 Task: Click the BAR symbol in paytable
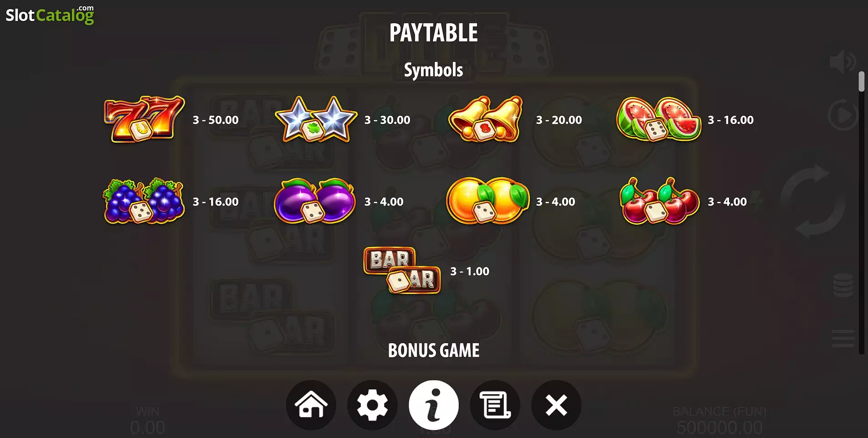(402, 271)
